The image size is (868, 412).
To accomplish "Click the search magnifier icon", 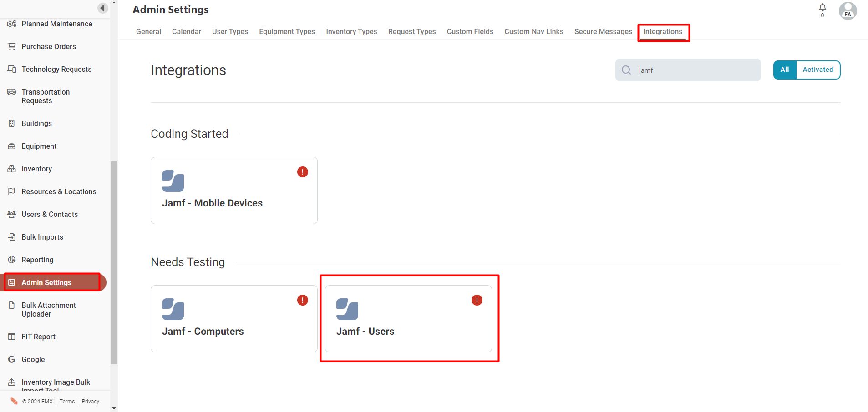I will click(x=626, y=70).
